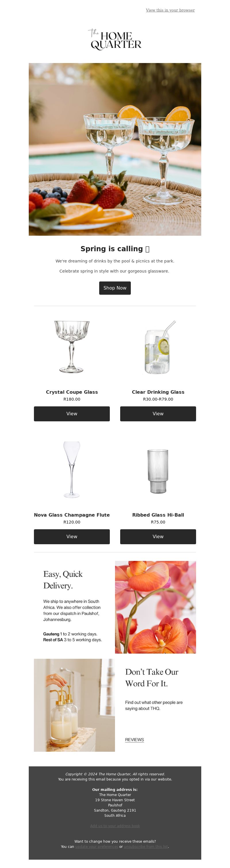Click the Ribbed Glass Hi-Ball title
The image size is (230, 868).
[x=158, y=515]
